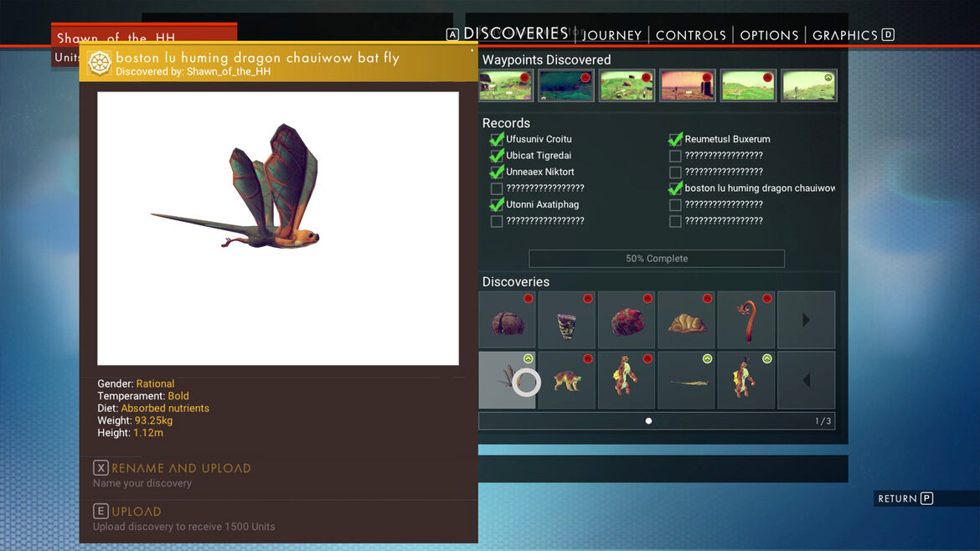Toggle the Ubicat Tigredai record checkbox
Image resolution: width=980 pixels, height=551 pixels.
pos(497,156)
